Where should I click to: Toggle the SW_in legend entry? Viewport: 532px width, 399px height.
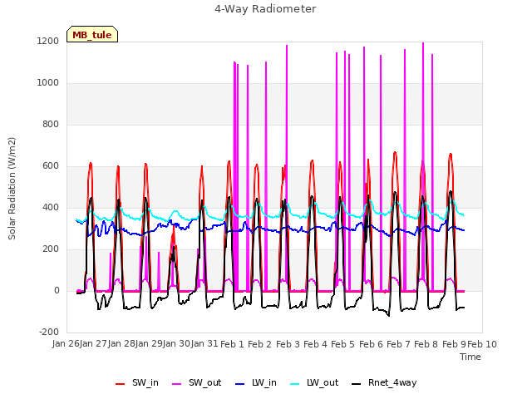coord(137,382)
